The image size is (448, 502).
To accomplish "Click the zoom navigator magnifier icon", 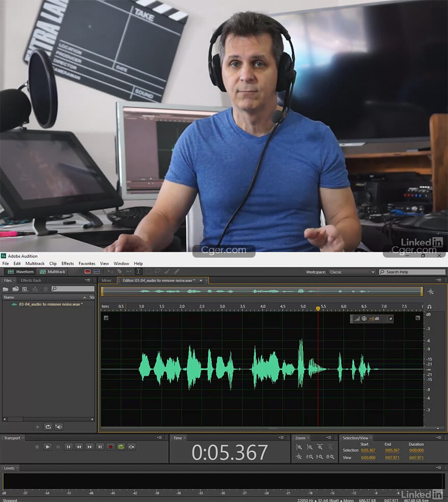I will point(431,292).
